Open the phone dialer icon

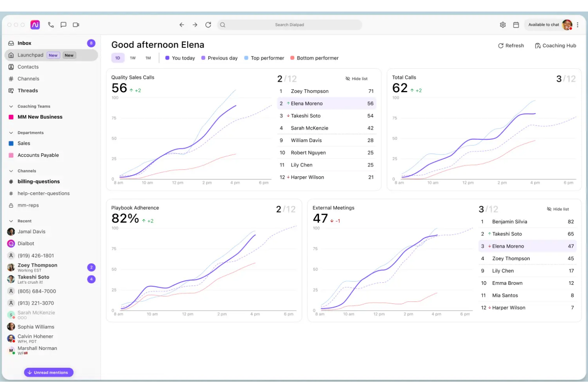(50, 25)
